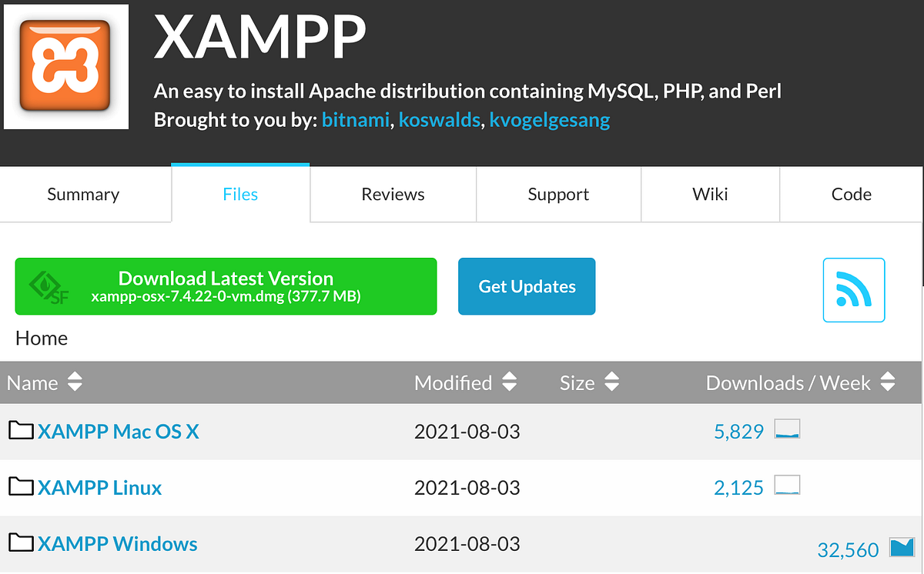Toggle sort order on the Name column

(x=74, y=382)
